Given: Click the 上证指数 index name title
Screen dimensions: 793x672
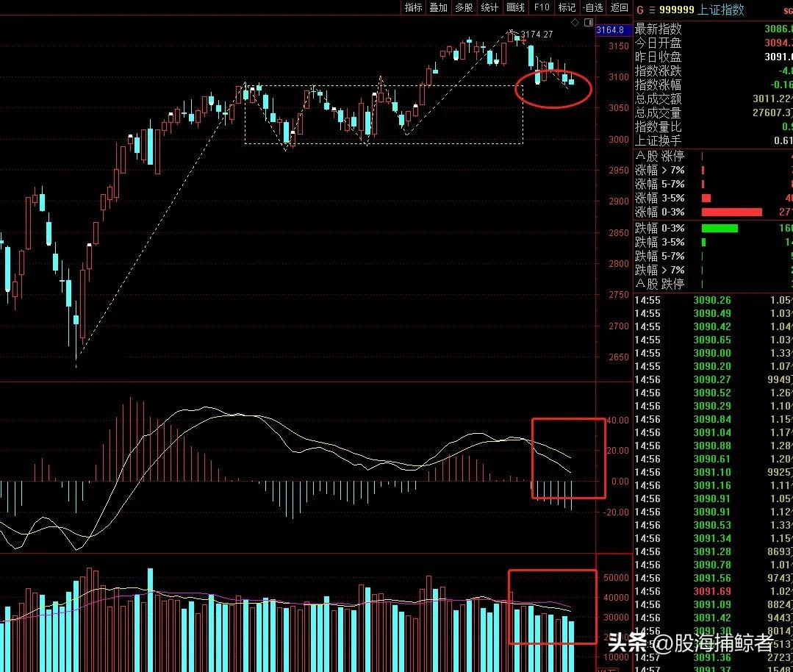Looking at the screenshot, I should coord(722,10).
